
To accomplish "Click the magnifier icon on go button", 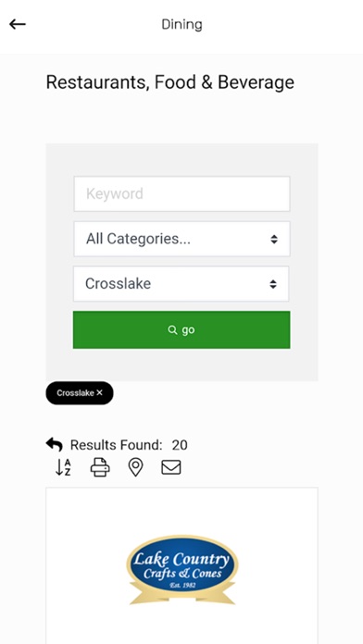I will coord(172,329).
